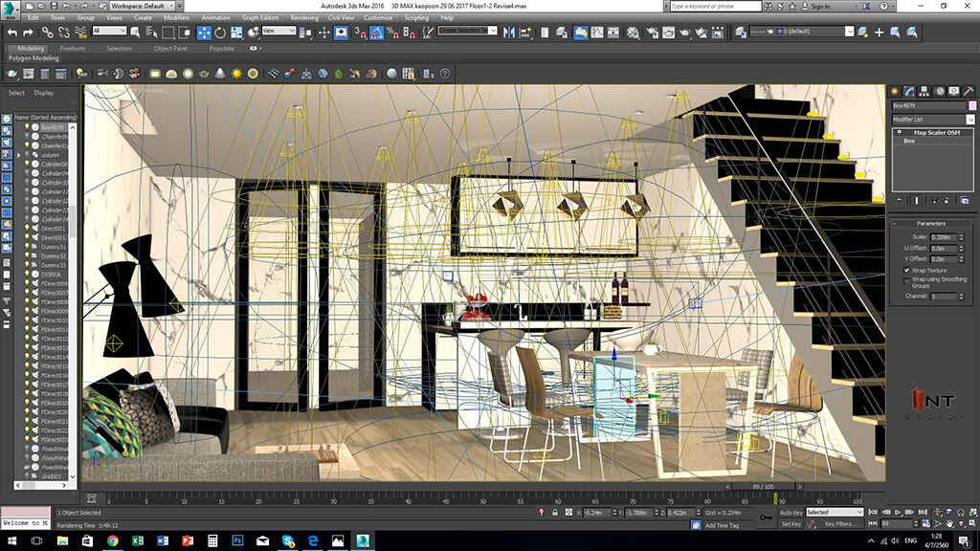Click the Box4979 pink object color swatch
This screenshot has width=980, height=551.
pos(972,106)
